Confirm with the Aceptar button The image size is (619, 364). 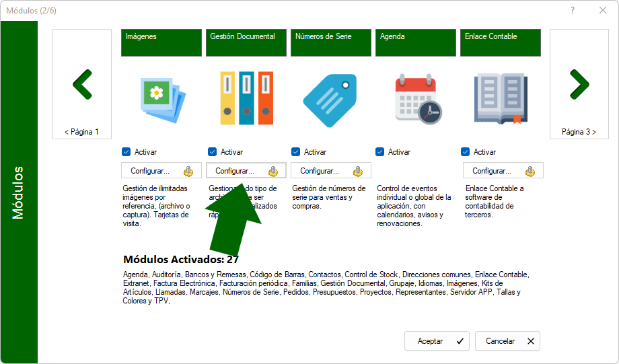[x=437, y=341]
